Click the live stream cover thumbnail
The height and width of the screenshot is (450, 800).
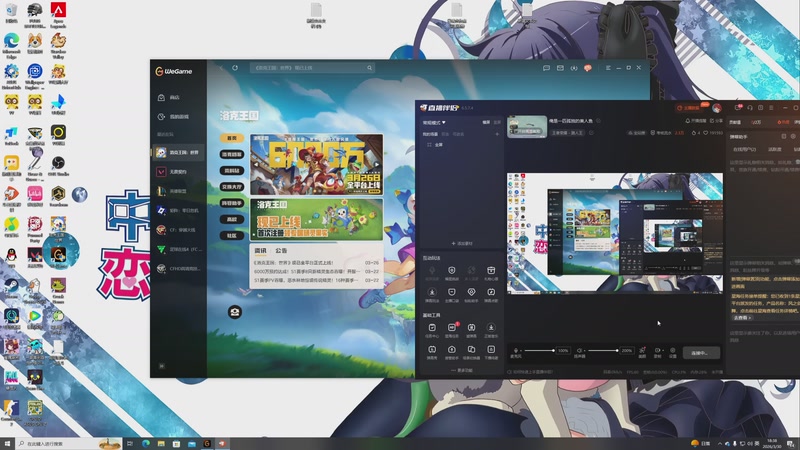point(527,127)
